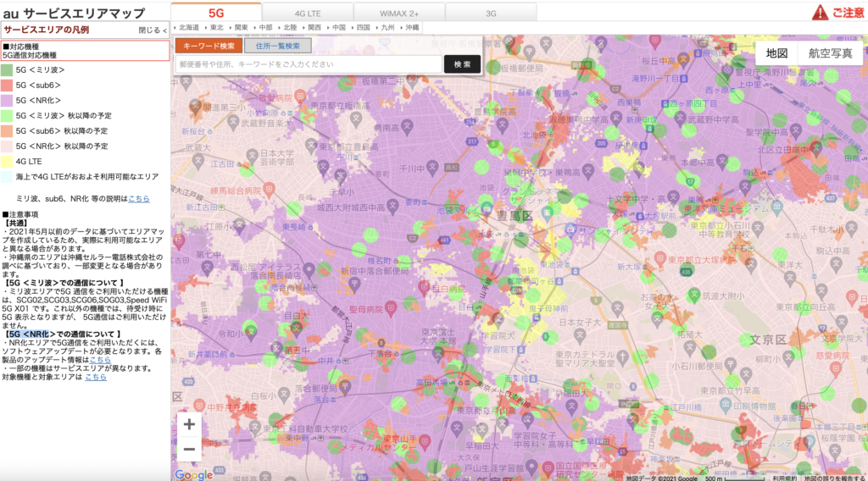Click the green 5G <ミリ波> legend swatch
The width and height of the screenshot is (868, 481).
(x=7, y=70)
